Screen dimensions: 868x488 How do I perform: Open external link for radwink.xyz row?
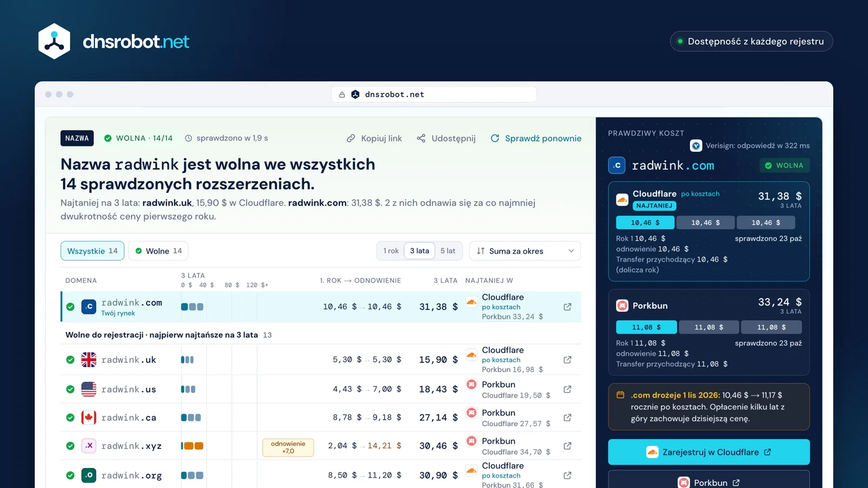(x=567, y=446)
